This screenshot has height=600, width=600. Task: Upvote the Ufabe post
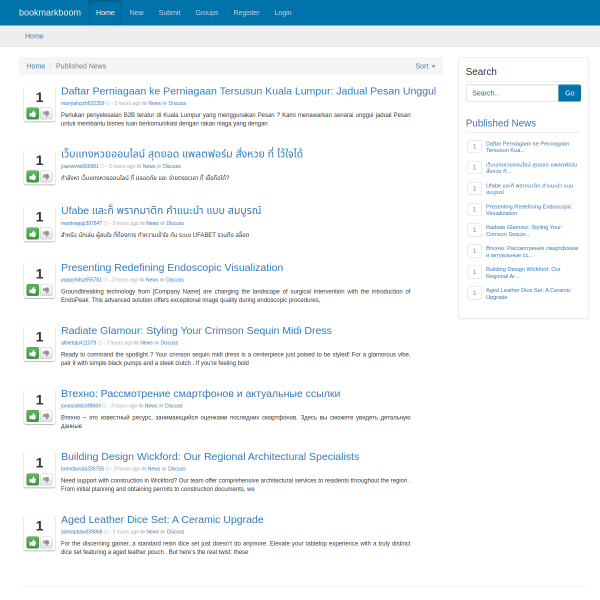point(33,233)
